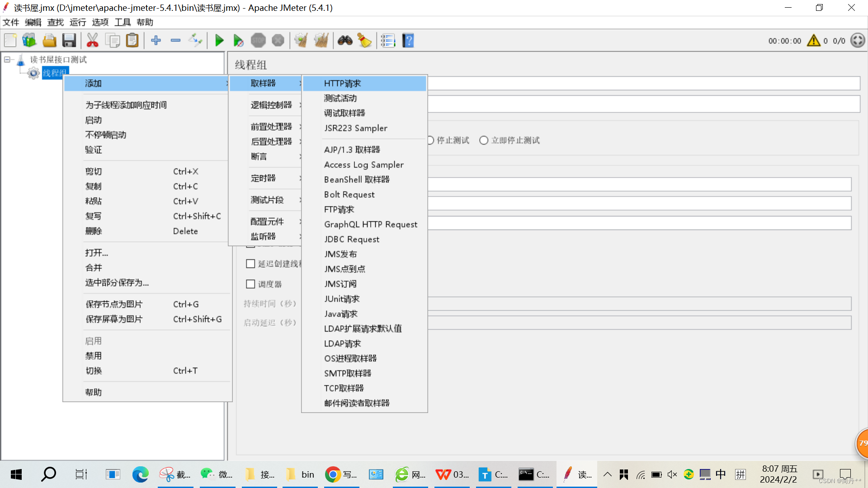Viewport: 868px width, 488px height.
Task: Select 停止测试 radio button
Action: pos(431,141)
